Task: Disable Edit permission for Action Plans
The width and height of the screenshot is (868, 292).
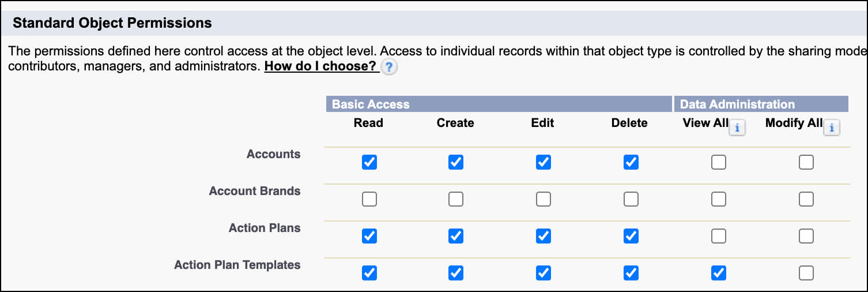Action: [544, 236]
